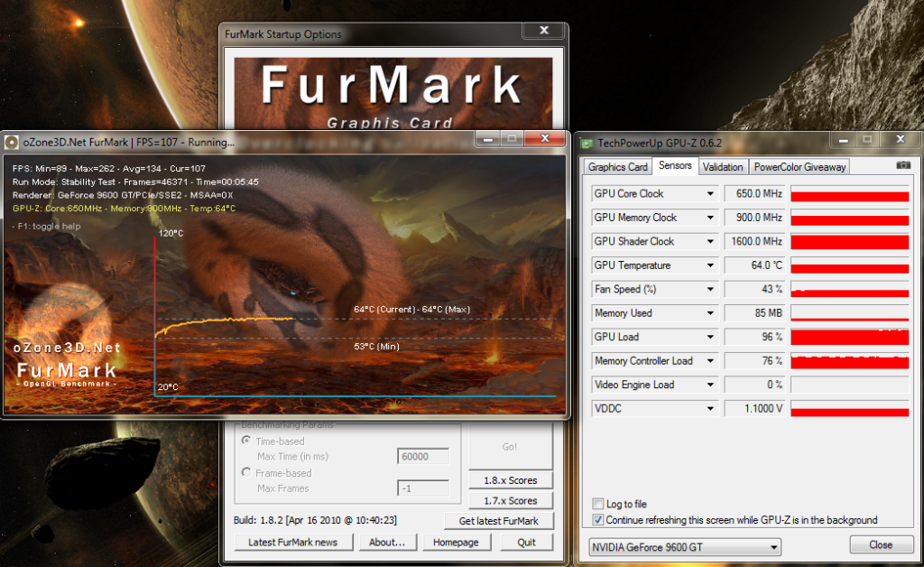
Task: Click the GPU Core Clock red graph
Action: [x=850, y=194]
